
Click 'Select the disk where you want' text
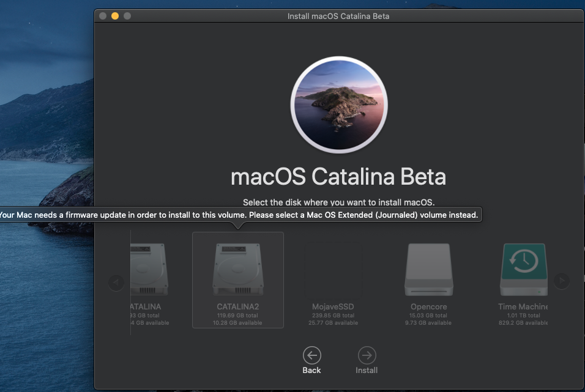[x=338, y=202]
